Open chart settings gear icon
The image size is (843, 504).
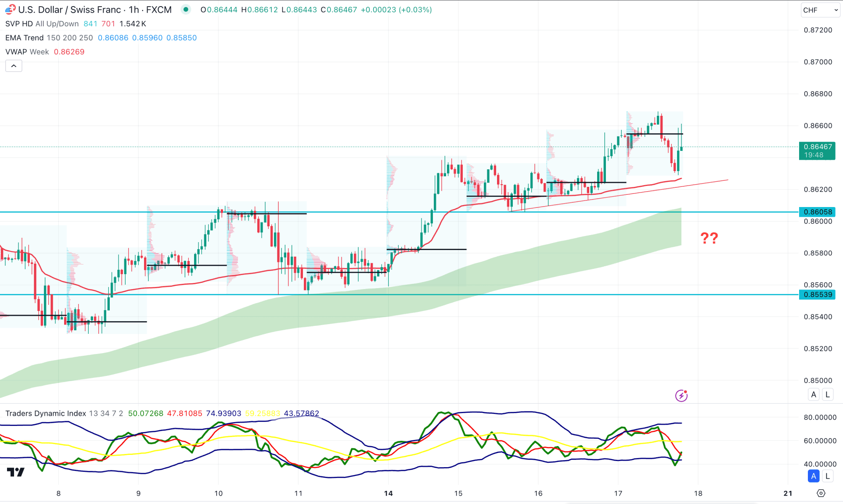[821, 493]
